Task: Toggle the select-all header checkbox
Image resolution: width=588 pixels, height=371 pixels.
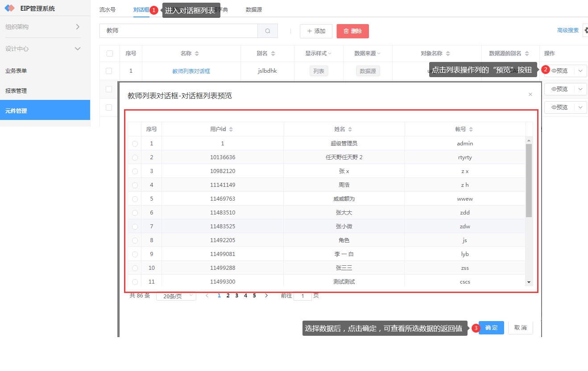Action: point(110,54)
